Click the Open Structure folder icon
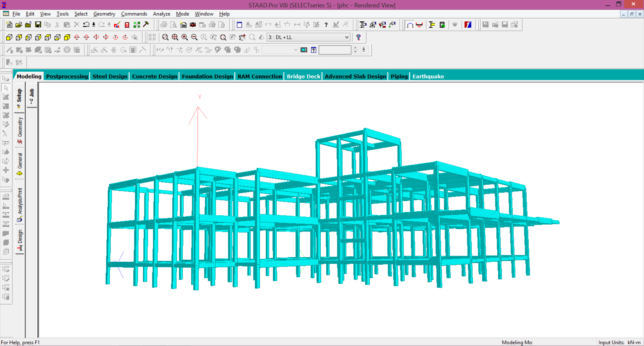This screenshot has width=644, height=346. pyautogui.click(x=19, y=25)
